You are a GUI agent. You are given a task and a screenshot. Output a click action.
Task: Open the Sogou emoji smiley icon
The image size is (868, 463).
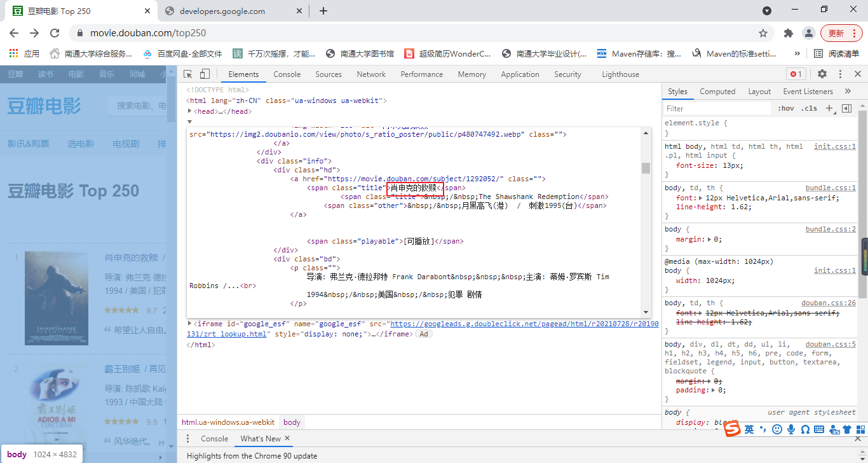pos(777,430)
